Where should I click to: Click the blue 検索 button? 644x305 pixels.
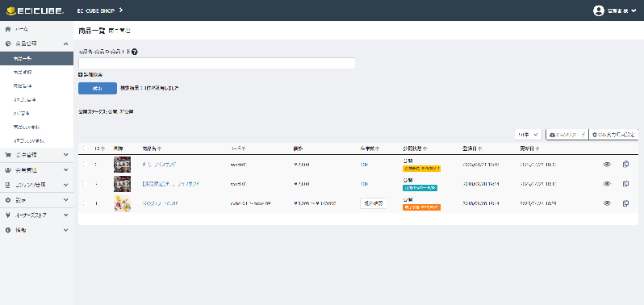[98, 88]
